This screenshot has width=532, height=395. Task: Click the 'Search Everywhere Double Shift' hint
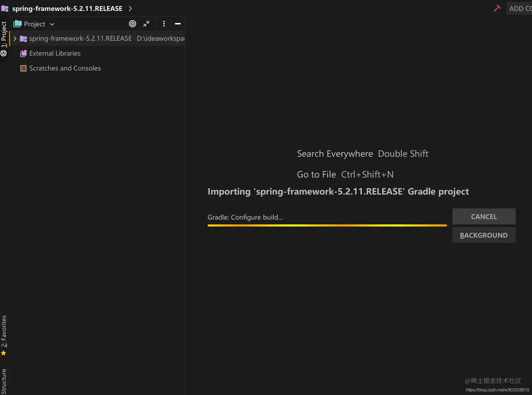tap(363, 154)
